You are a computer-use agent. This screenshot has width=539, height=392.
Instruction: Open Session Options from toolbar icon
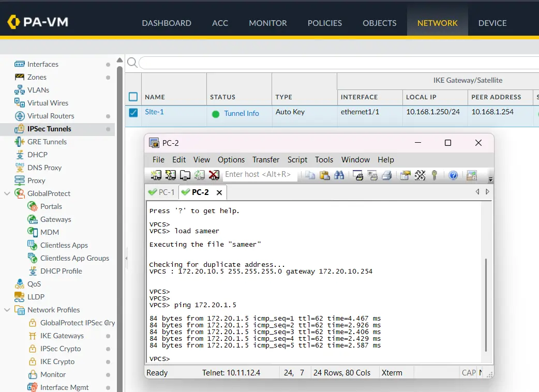click(x=405, y=175)
